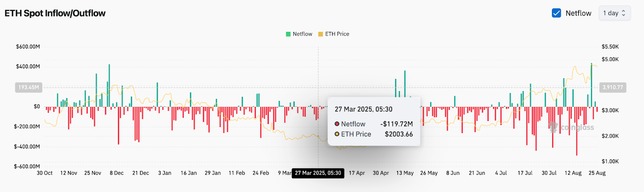
Task: Click the 3,910.77 price marker on right axis
Action: (613, 88)
